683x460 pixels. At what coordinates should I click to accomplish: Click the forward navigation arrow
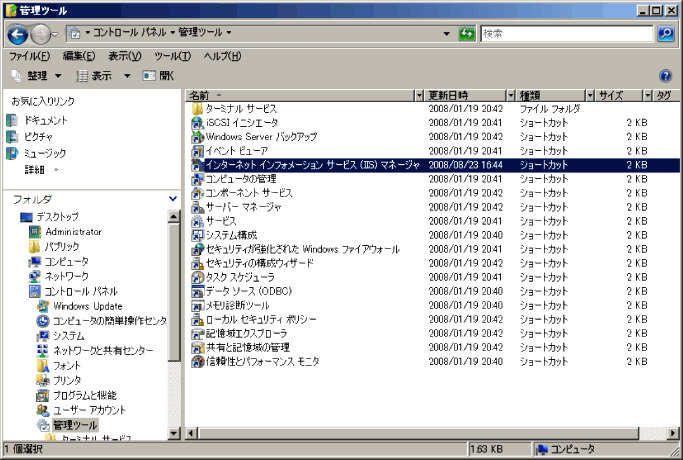coord(40,34)
